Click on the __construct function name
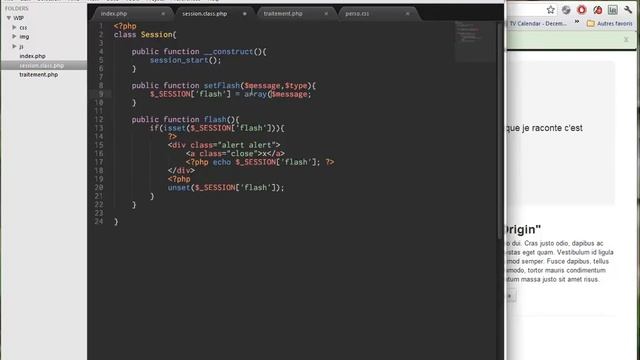 229,52
